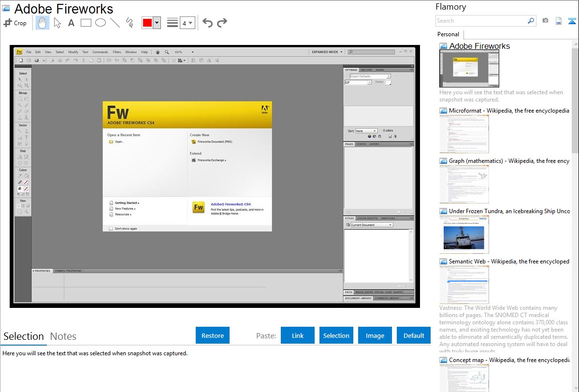Open the Filters menu
This screenshot has width=579, height=392.
[116, 52]
